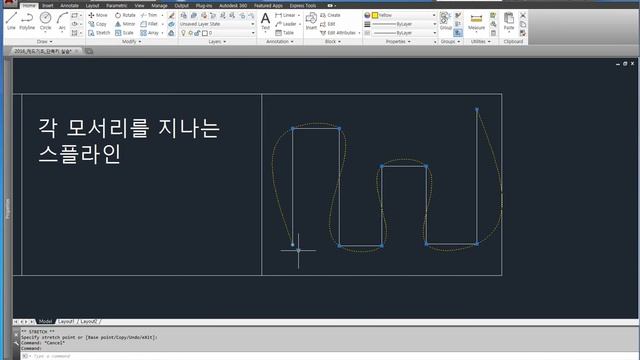
Task: Expand the Modify panel
Action: [131, 42]
